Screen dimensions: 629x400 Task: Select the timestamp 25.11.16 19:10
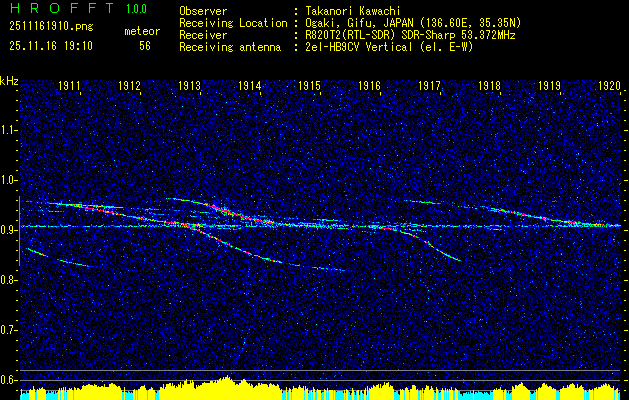click(x=51, y=46)
